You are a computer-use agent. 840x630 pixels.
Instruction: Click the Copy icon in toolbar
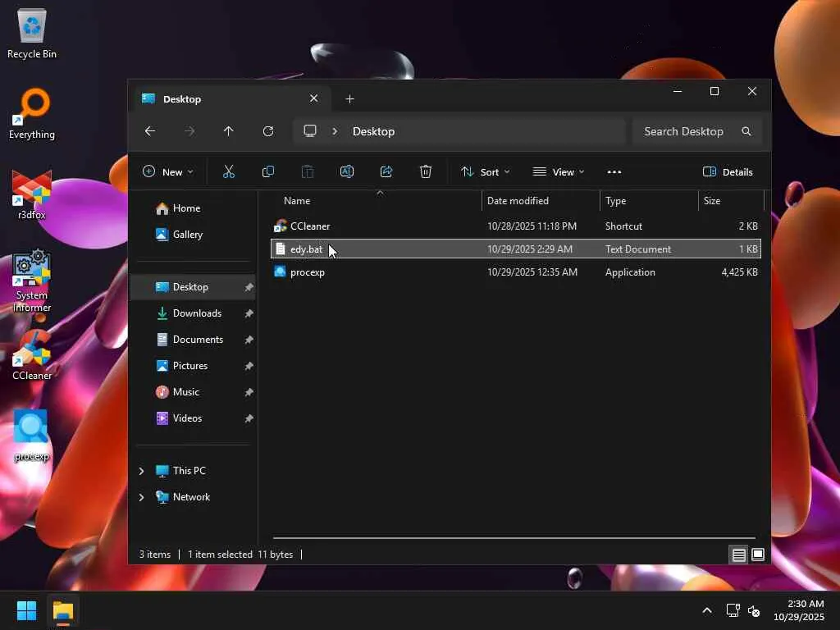[x=268, y=171]
